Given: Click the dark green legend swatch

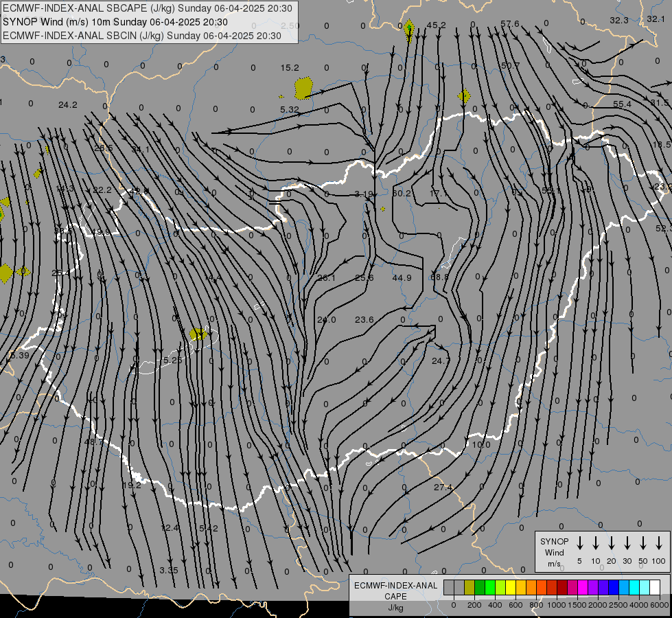Looking at the screenshot, I should pyautogui.click(x=480, y=587).
